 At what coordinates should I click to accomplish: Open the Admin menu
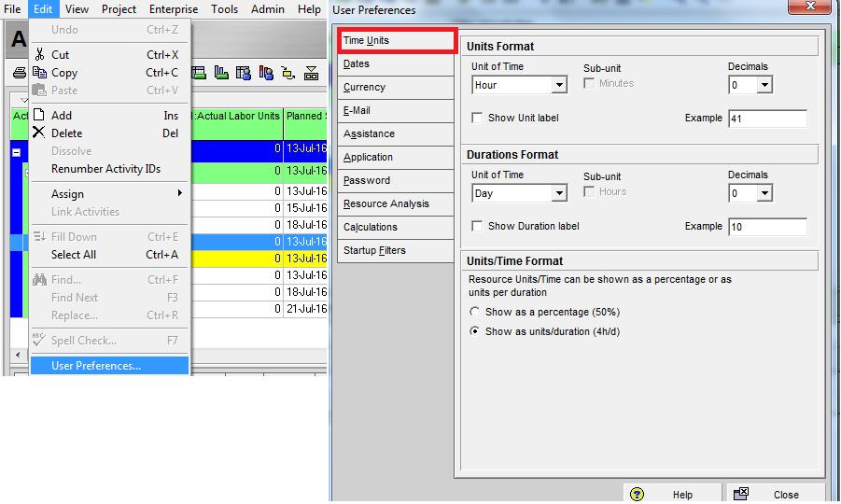[267, 9]
